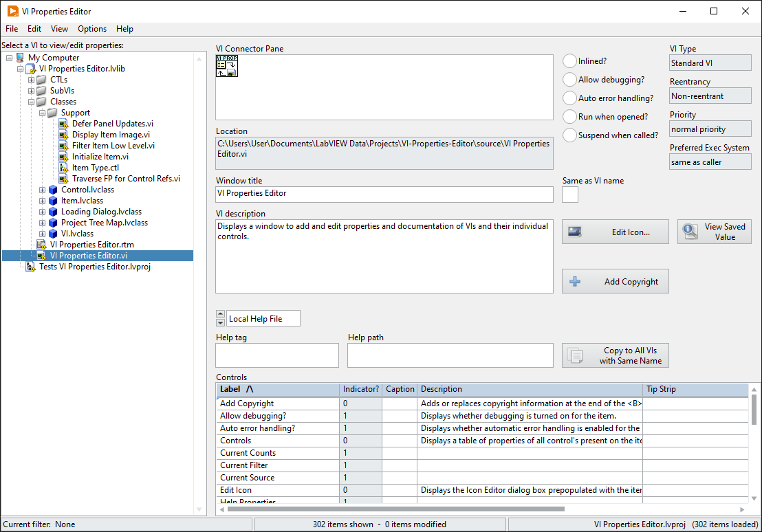The width and height of the screenshot is (762, 532).
Task: Check the Same as VI name box
Action: (570, 195)
